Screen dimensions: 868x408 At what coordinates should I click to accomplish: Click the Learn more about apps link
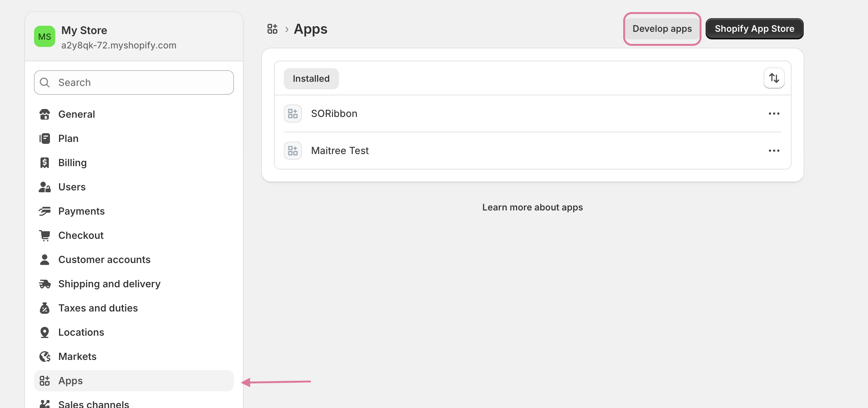click(532, 207)
